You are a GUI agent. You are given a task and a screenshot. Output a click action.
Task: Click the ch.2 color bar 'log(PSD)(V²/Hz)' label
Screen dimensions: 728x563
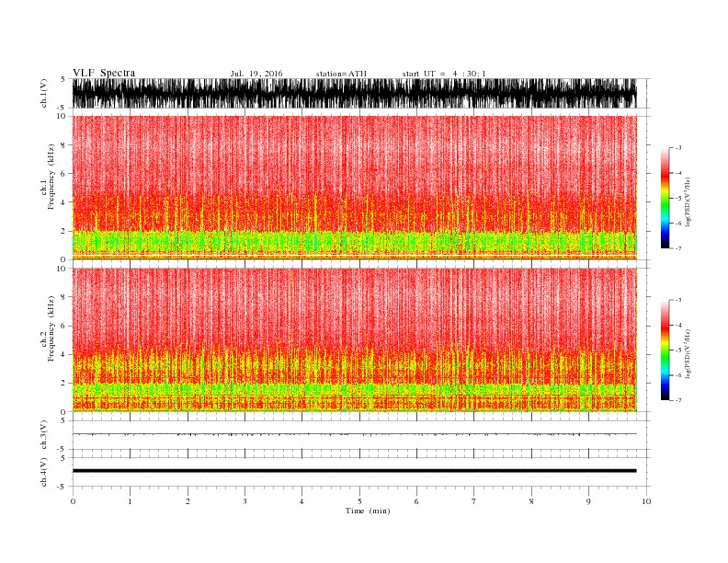688,352
